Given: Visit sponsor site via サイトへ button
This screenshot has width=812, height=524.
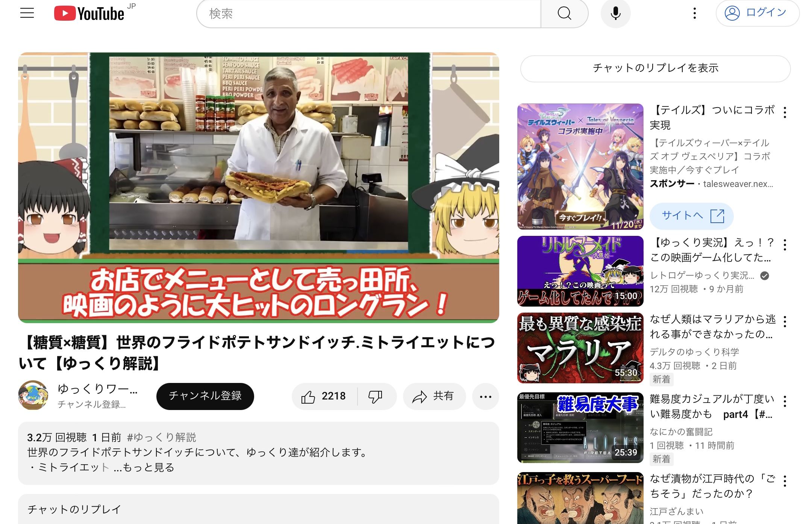Looking at the screenshot, I should tap(691, 216).
